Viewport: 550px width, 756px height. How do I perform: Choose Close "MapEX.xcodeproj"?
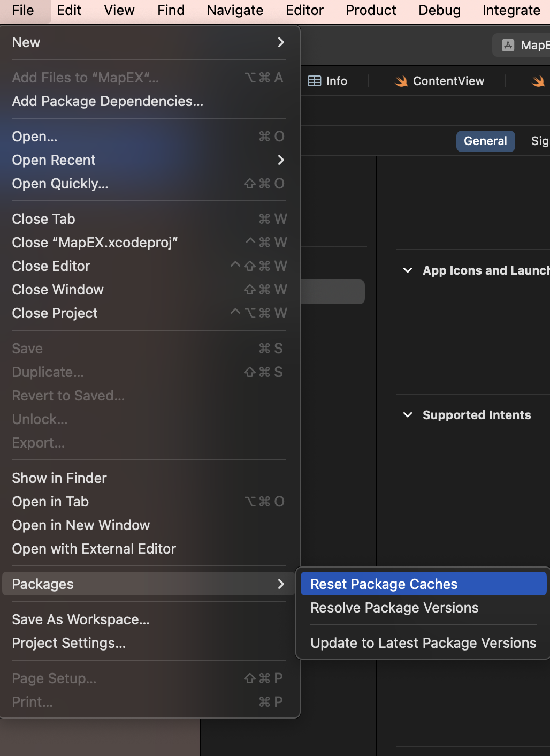[149, 243]
